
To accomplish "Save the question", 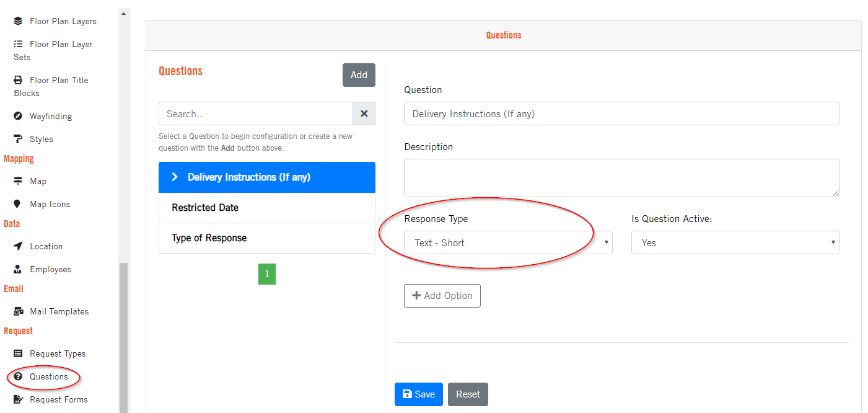I will [x=418, y=394].
